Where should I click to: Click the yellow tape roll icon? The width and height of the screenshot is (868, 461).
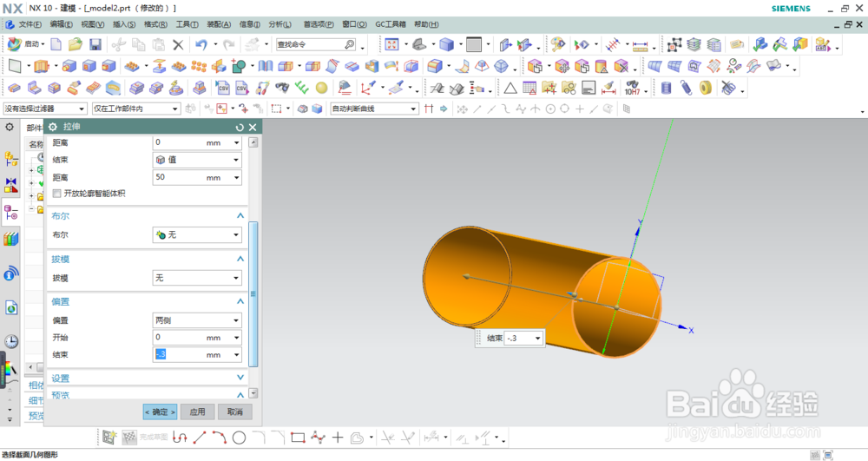click(x=705, y=88)
